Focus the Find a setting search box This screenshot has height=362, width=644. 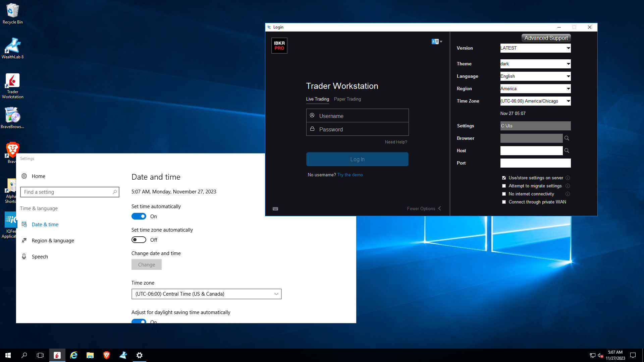(x=70, y=192)
